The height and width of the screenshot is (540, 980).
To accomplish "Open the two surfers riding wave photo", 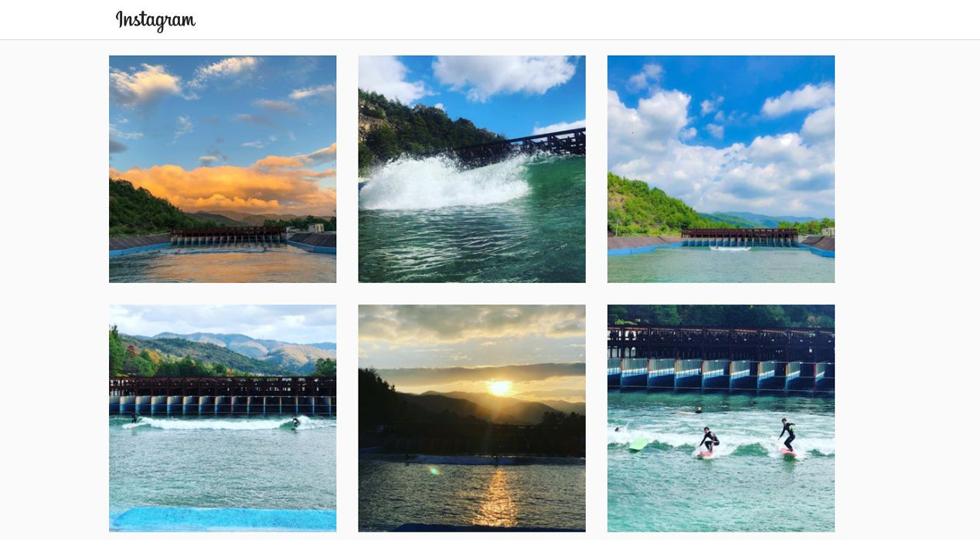I will click(x=721, y=418).
